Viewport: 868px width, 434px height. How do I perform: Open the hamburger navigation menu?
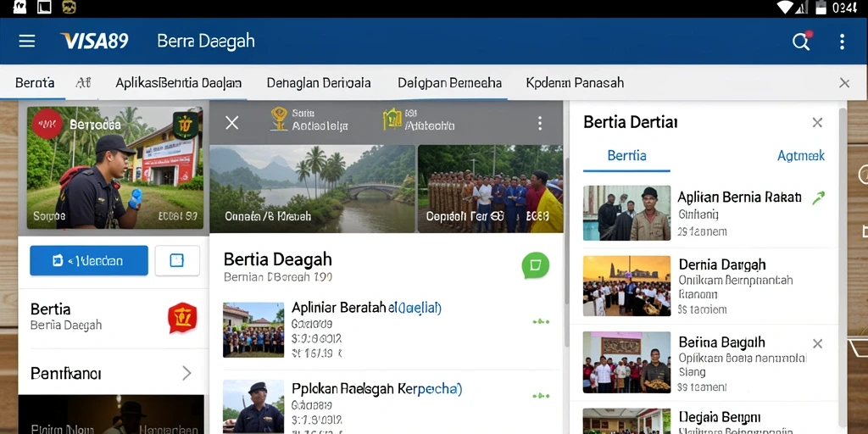click(26, 41)
